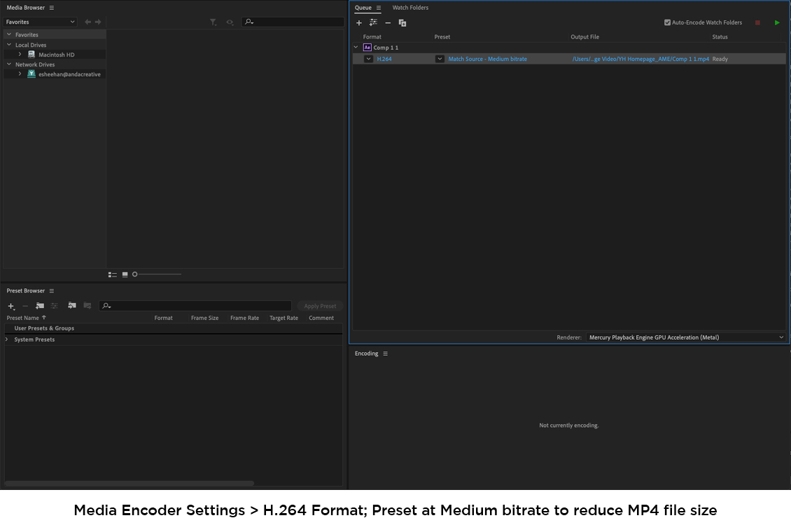Click Add Output sliders icon in Queue
The width and height of the screenshot is (791, 532).
373,22
